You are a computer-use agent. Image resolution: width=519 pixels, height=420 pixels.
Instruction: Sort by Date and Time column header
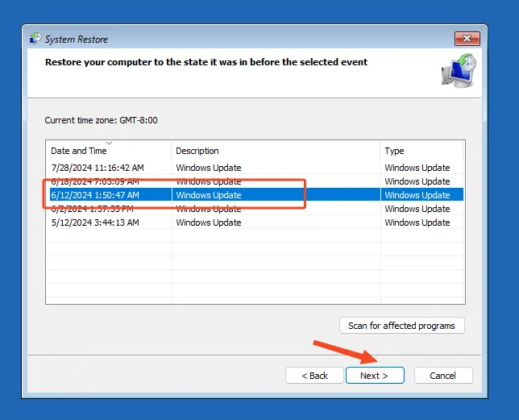click(x=109, y=151)
